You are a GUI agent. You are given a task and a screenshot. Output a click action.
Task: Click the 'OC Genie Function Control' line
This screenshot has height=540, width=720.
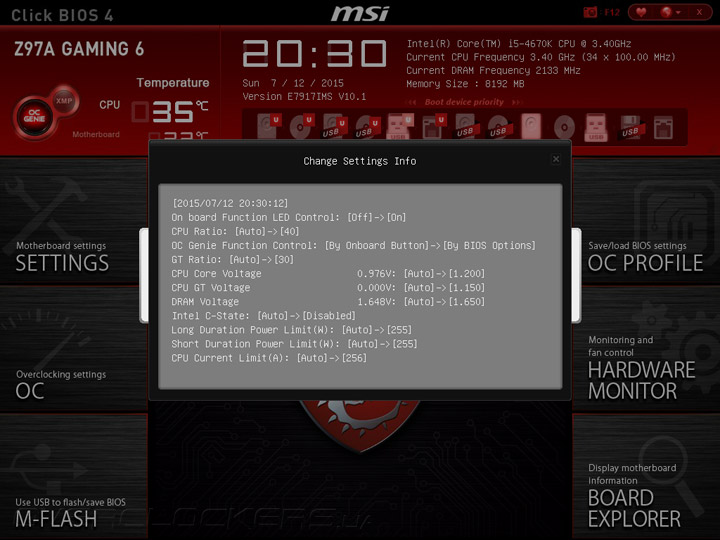click(x=353, y=246)
